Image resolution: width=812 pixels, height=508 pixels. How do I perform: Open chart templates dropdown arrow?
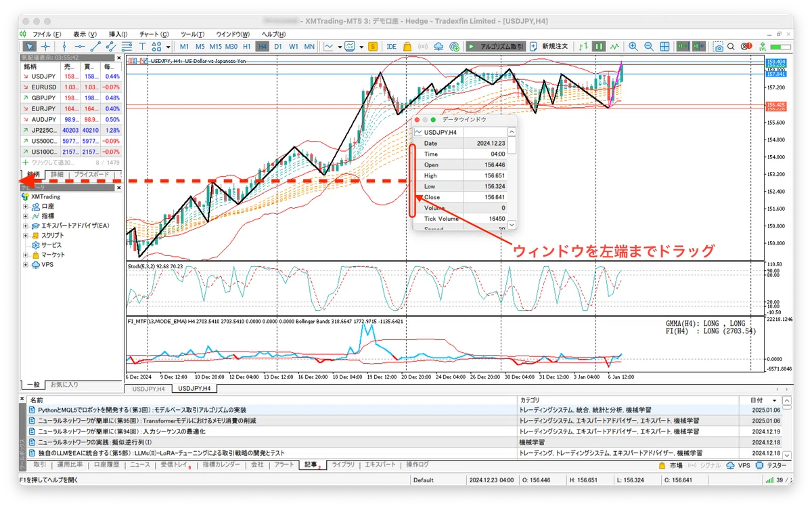click(361, 46)
